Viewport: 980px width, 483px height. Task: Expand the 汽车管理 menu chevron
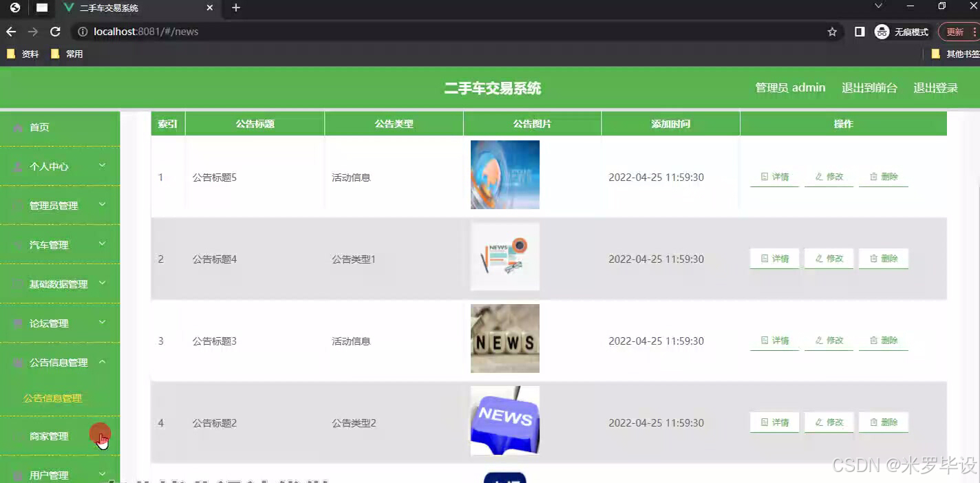[x=102, y=244]
